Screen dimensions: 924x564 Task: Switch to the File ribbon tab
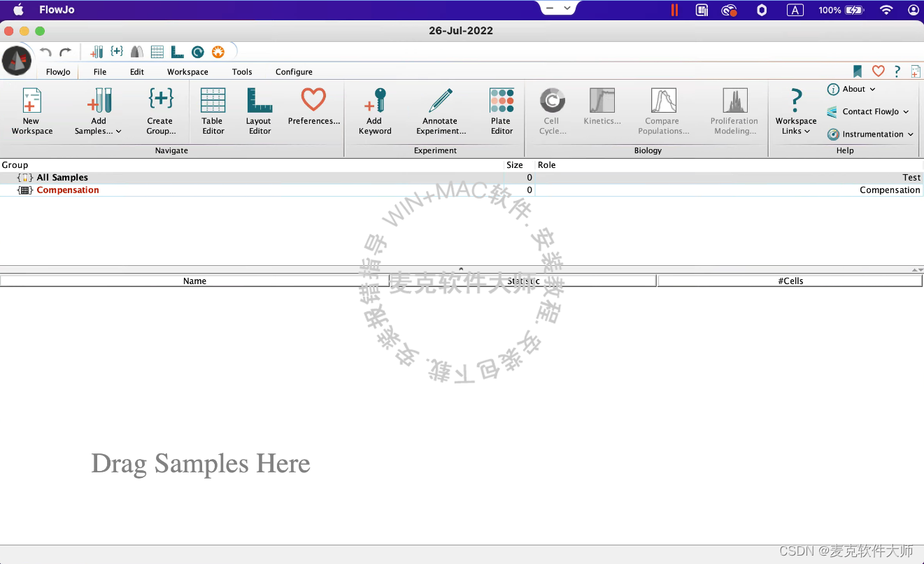pyautogui.click(x=100, y=71)
